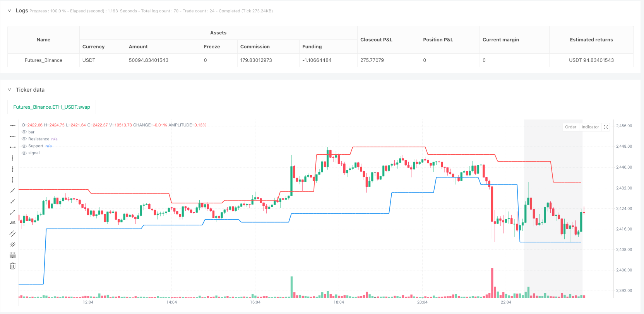The image size is (644, 314).
Task: Open the Futures_Binance.ETH_USDT.swap tab
Action: (x=51, y=107)
